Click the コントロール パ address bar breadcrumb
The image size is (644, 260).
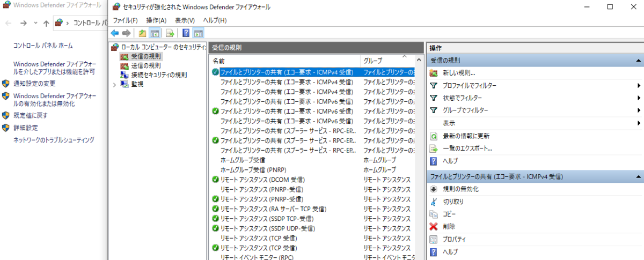(x=90, y=23)
